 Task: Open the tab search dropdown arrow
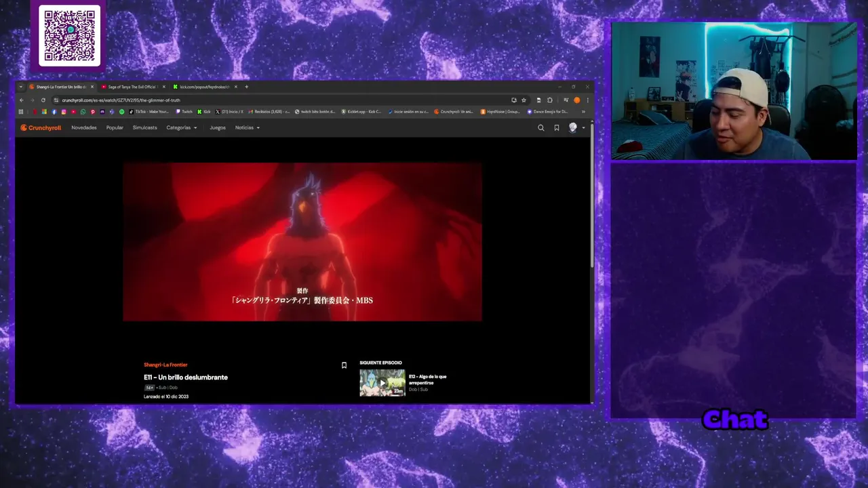tap(21, 87)
